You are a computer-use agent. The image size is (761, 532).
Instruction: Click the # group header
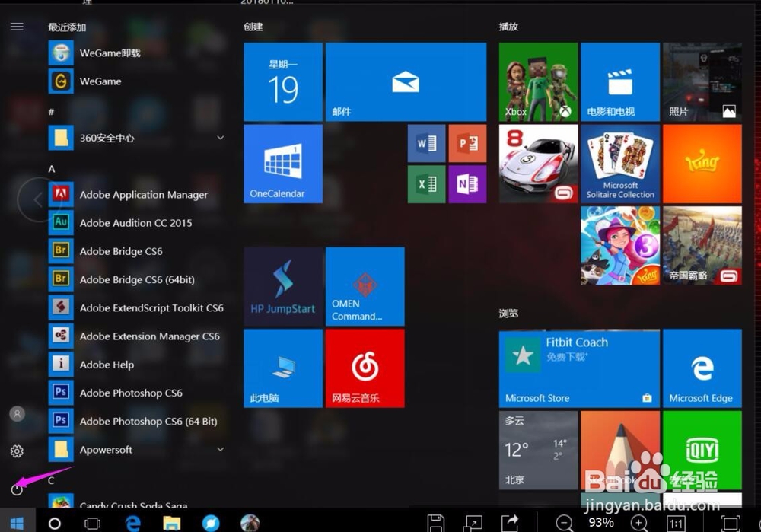tap(51, 112)
